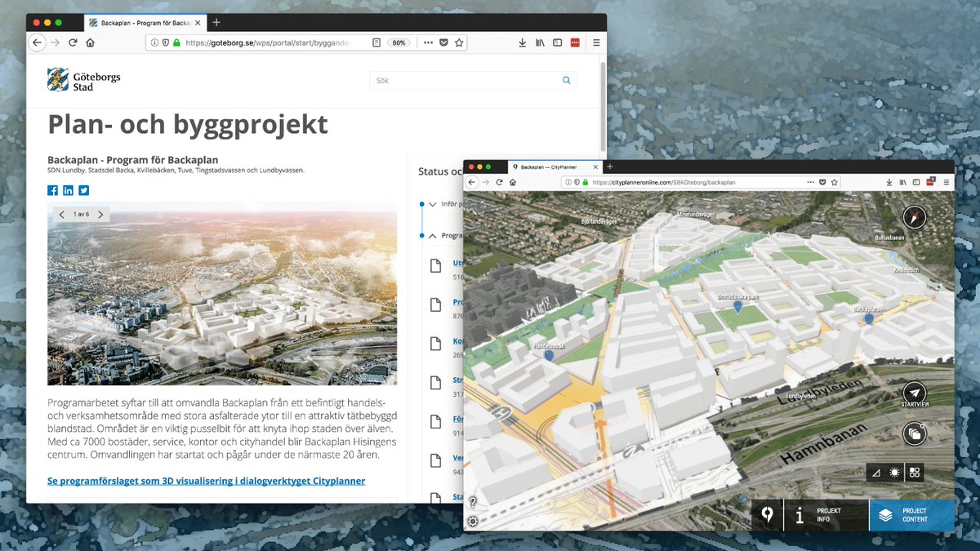
Task: Bookmark the CityPlanner page with star
Action: pyautogui.click(x=835, y=182)
